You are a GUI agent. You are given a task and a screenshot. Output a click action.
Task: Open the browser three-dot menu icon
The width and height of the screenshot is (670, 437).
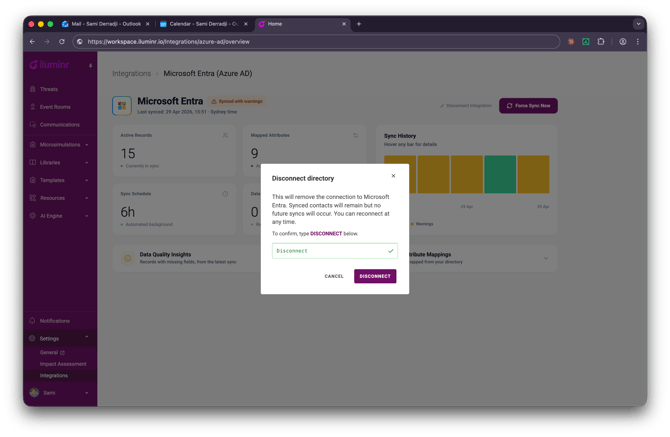[638, 42]
